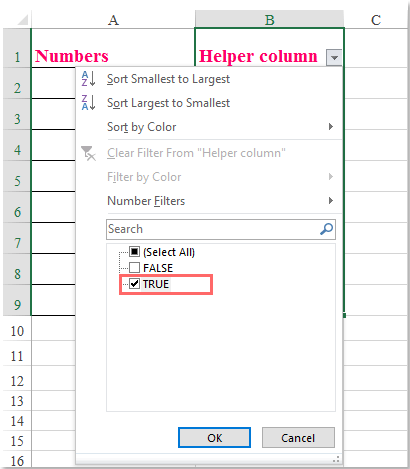The height and width of the screenshot is (469, 410).
Task: Select row 10 header
Action: coord(17,331)
